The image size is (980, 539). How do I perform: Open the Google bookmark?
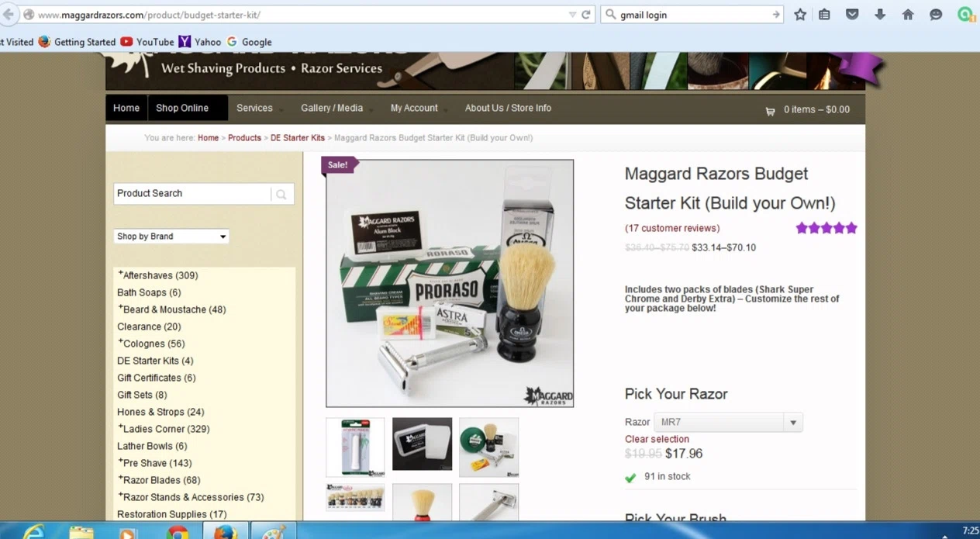click(x=249, y=42)
